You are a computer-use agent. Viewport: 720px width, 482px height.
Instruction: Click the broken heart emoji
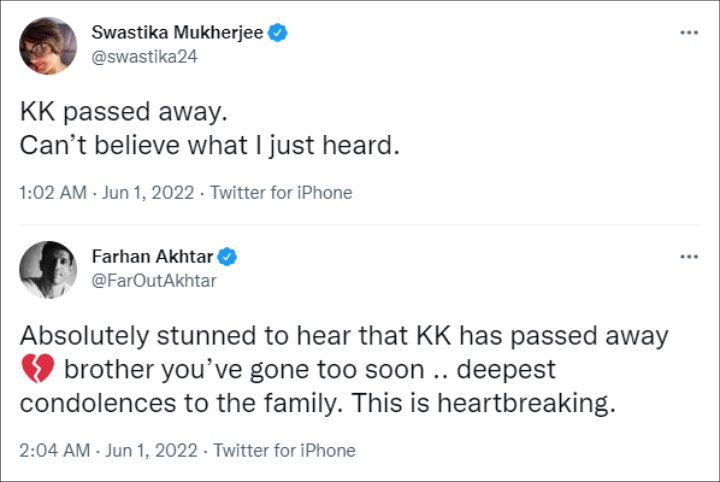click(37, 371)
